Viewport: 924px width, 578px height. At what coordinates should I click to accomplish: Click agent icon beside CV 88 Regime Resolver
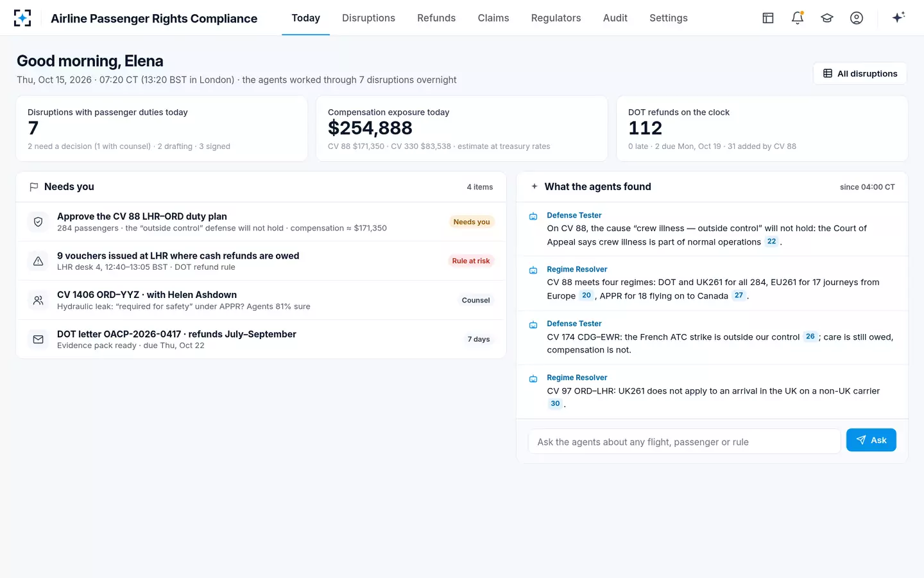533,270
